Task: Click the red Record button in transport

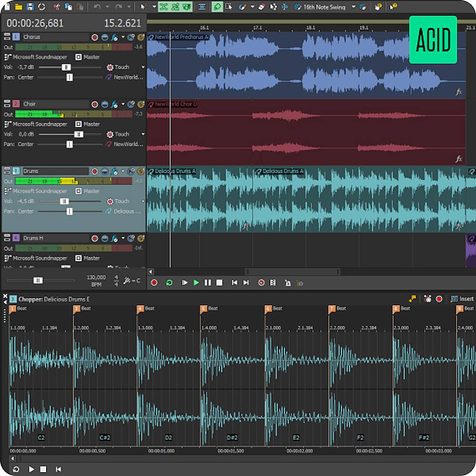Action: pyautogui.click(x=154, y=283)
